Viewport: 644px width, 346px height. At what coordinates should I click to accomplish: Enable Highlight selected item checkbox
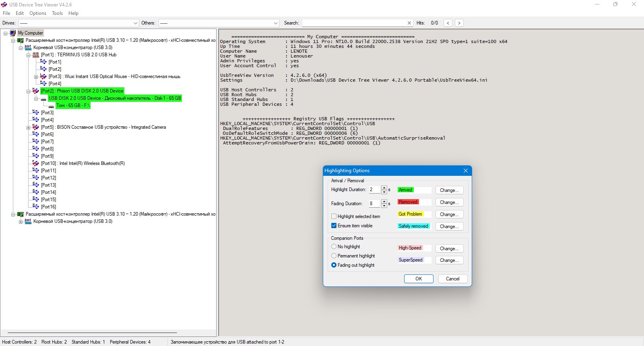click(334, 216)
